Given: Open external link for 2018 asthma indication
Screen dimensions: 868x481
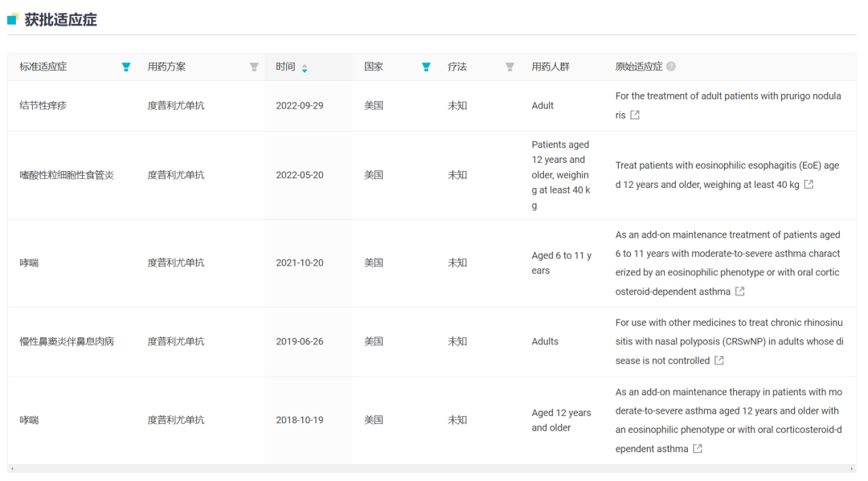Looking at the screenshot, I should click(698, 448).
